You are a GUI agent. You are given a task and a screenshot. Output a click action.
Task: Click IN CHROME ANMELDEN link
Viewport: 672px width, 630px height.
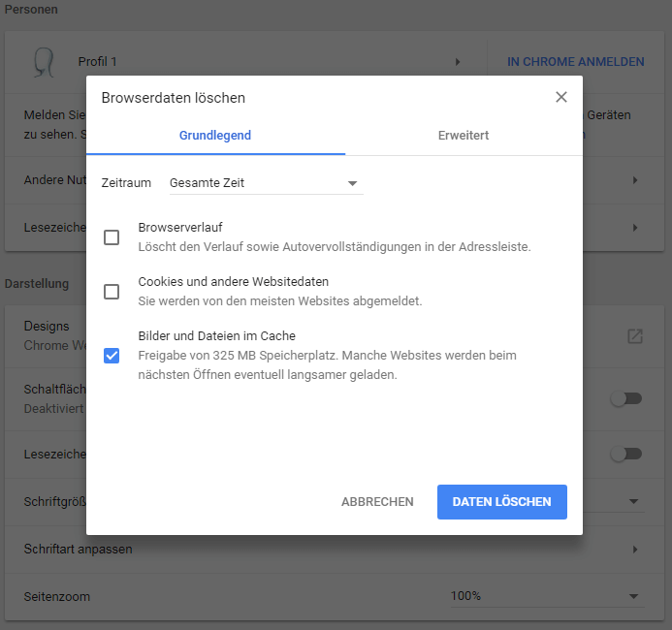[576, 62]
